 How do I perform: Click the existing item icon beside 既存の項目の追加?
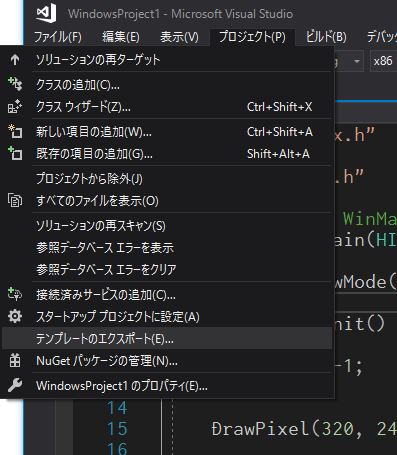[15, 153]
